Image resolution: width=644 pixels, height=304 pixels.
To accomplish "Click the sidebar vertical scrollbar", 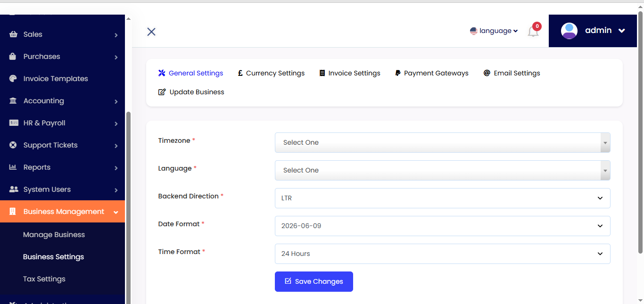I will click(x=129, y=207).
